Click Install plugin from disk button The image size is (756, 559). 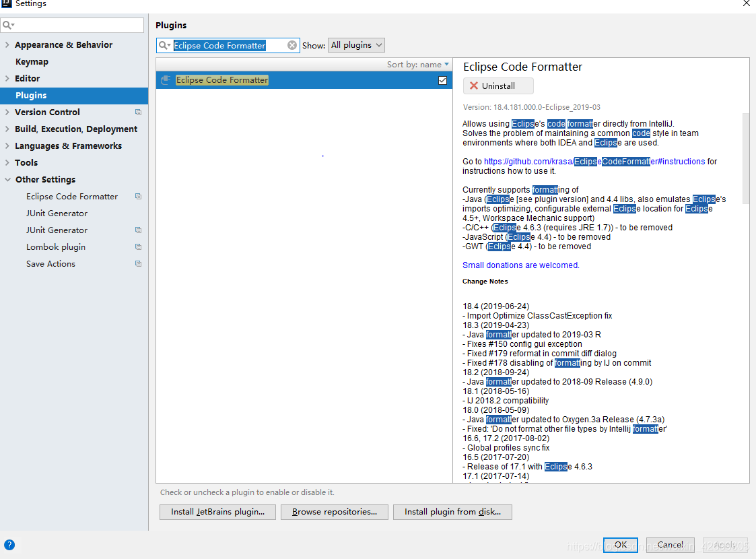[452, 512]
